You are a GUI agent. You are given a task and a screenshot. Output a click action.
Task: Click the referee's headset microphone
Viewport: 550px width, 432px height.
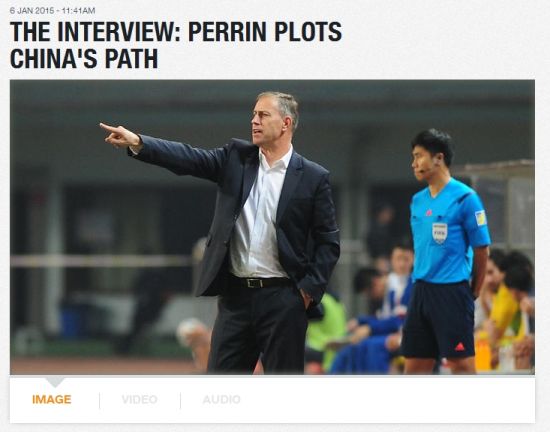click(x=424, y=171)
